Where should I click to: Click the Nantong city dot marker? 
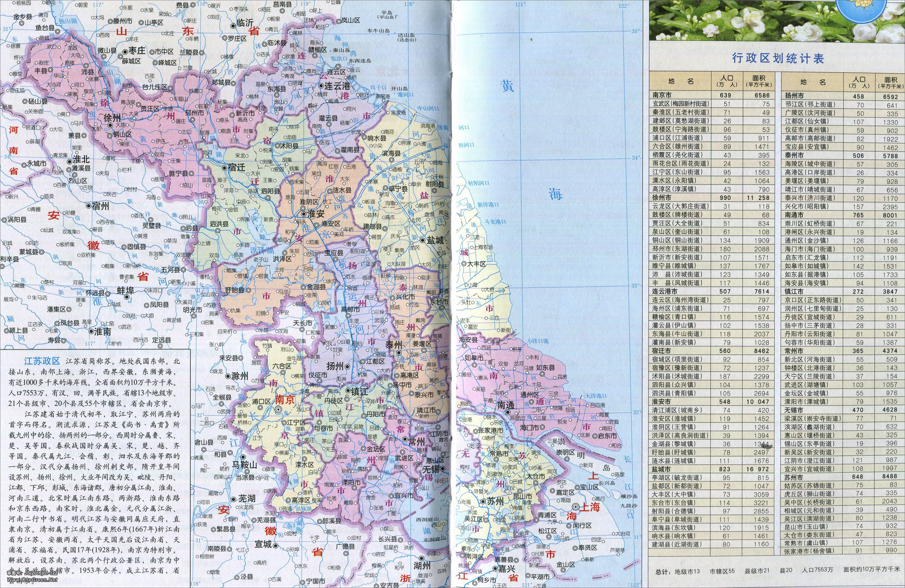507,412
